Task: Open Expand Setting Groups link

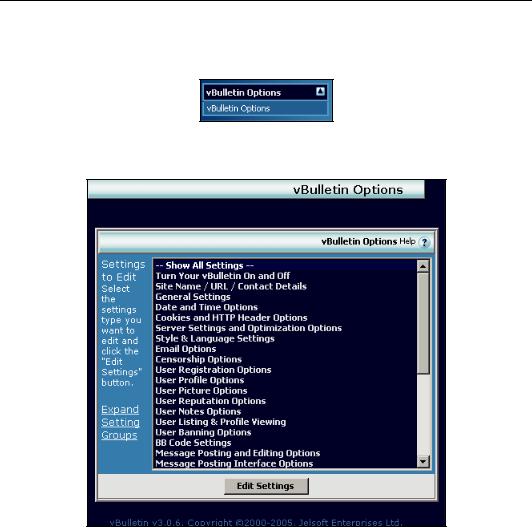Action: [x=120, y=422]
